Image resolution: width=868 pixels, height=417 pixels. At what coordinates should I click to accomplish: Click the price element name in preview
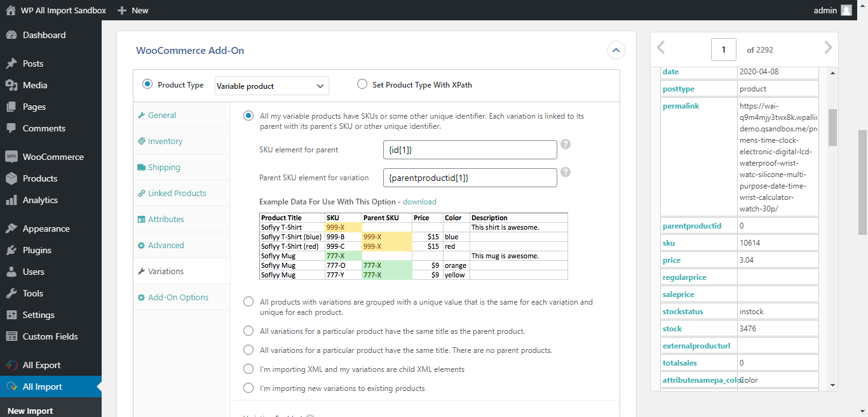pyautogui.click(x=672, y=260)
